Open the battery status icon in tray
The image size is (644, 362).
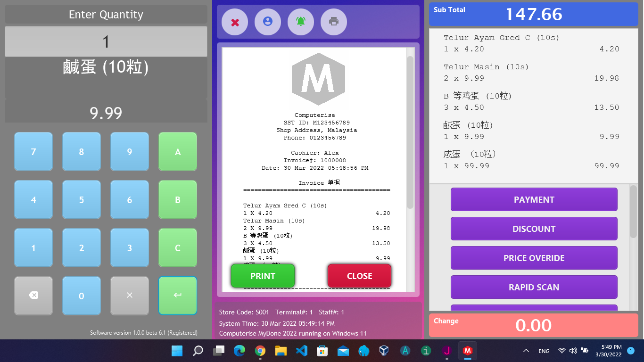pyautogui.click(x=585, y=351)
